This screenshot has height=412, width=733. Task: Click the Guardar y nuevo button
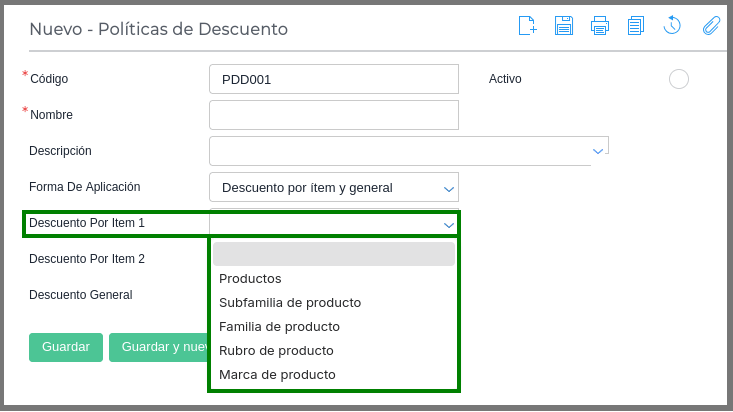160,347
